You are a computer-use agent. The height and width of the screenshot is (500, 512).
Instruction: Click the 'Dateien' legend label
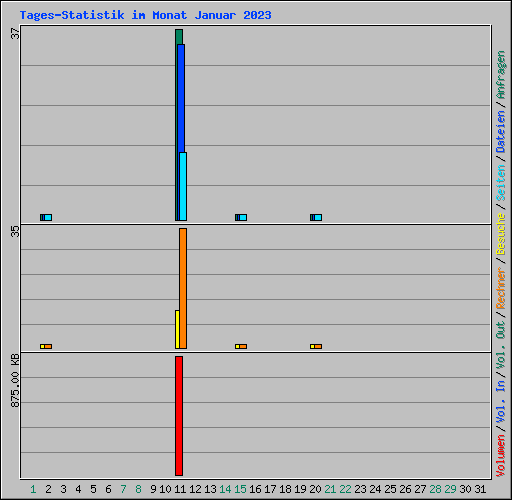coord(501,132)
